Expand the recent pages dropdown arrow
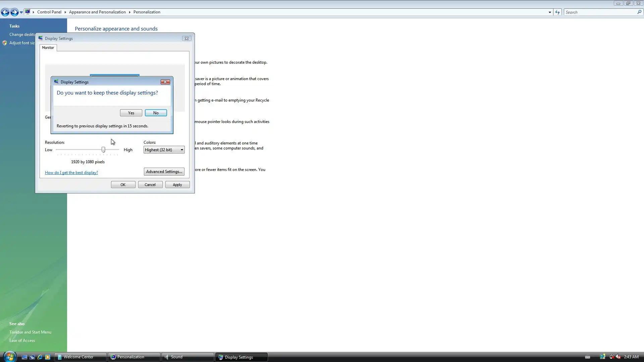Screen dimensions: 644x362 [21, 12]
